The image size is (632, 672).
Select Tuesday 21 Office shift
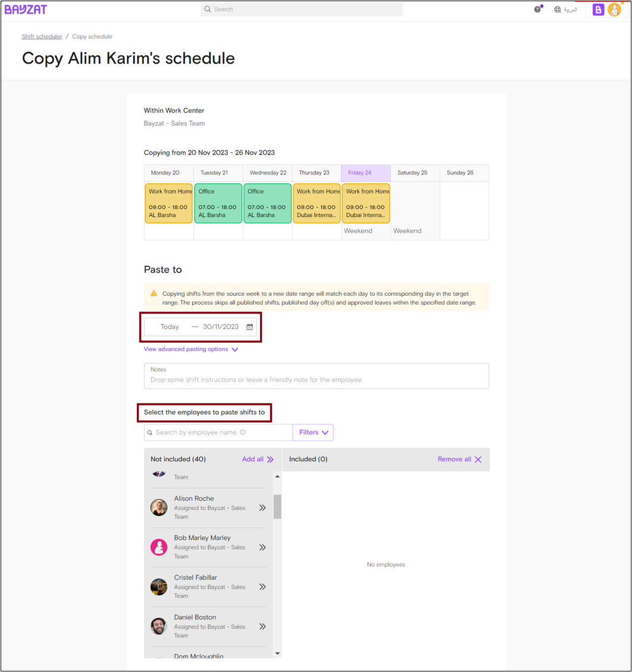click(218, 204)
